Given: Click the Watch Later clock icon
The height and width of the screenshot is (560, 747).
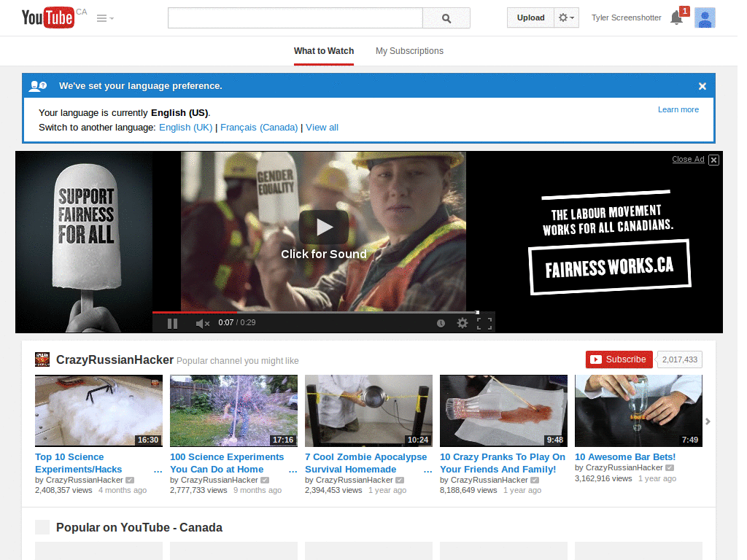Looking at the screenshot, I should click(441, 323).
